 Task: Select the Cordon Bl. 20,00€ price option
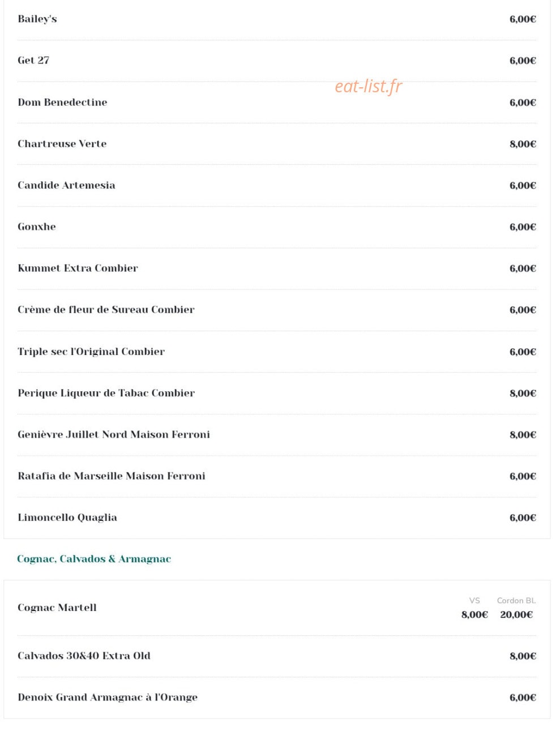click(x=516, y=608)
